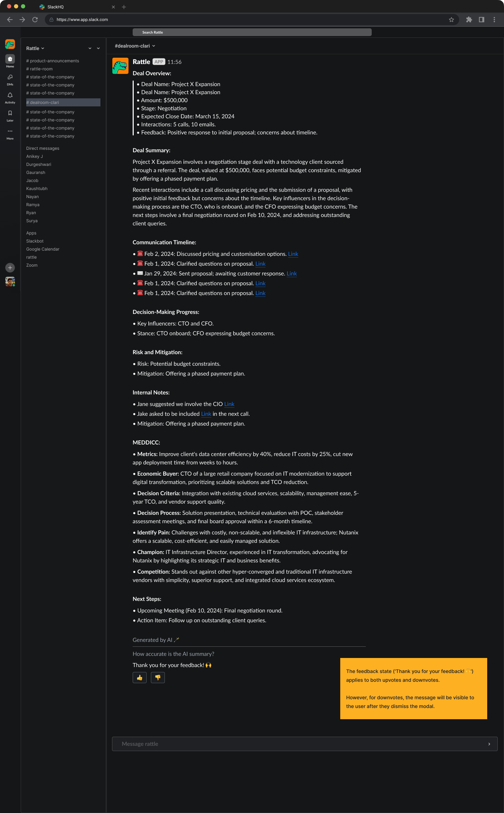
Task: Open the #dealroom-clari channel header dropdown
Action: (134, 45)
